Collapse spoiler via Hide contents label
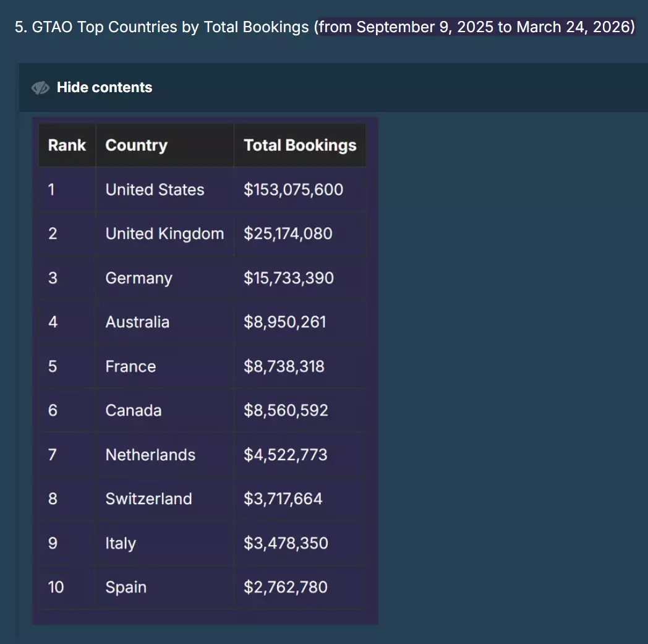648x644 pixels. click(x=104, y=87)
